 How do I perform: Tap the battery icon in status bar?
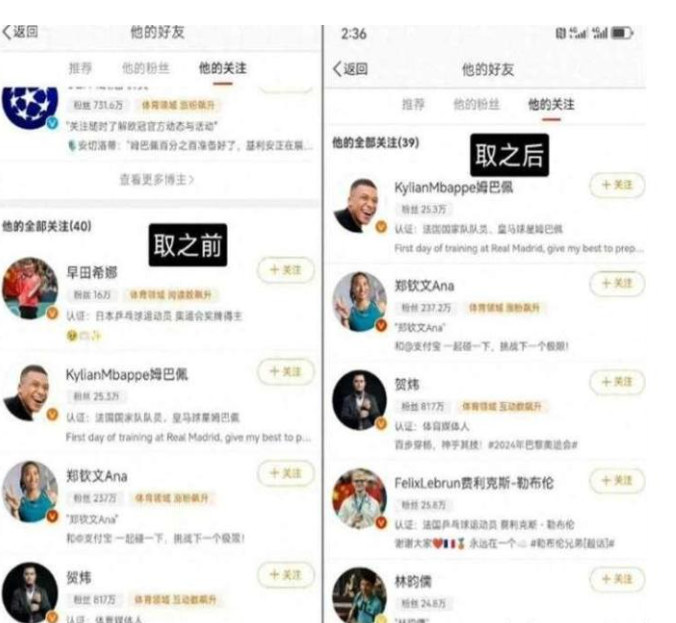pyautogui.click(x=622, y=33)
